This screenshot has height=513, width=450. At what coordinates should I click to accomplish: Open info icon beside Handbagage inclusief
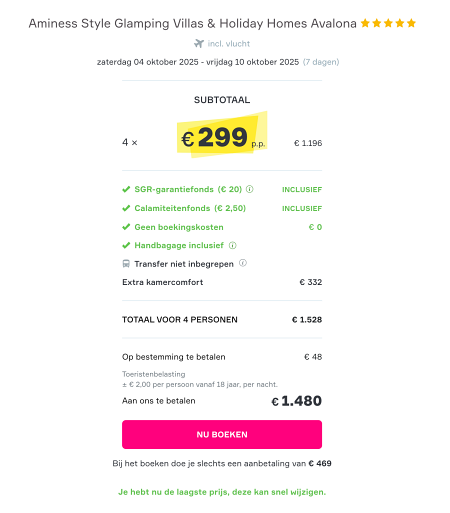click(232, 246)
